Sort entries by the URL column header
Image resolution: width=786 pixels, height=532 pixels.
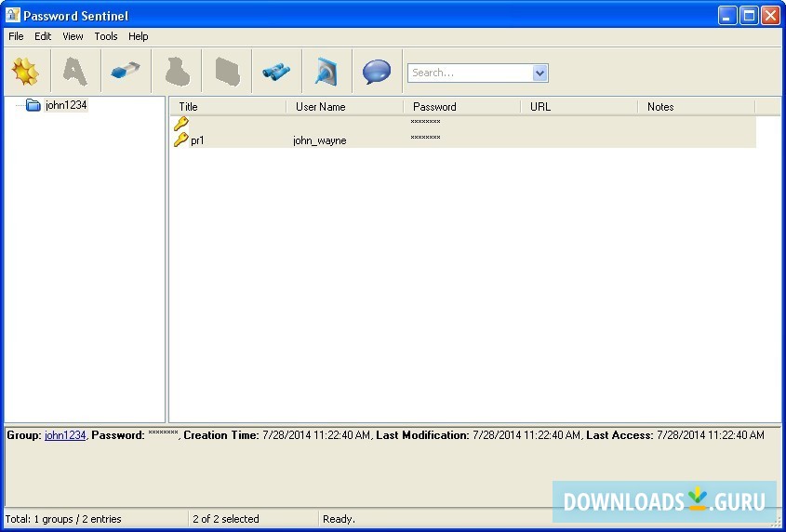pyautogui.click(x=580, y=106)
